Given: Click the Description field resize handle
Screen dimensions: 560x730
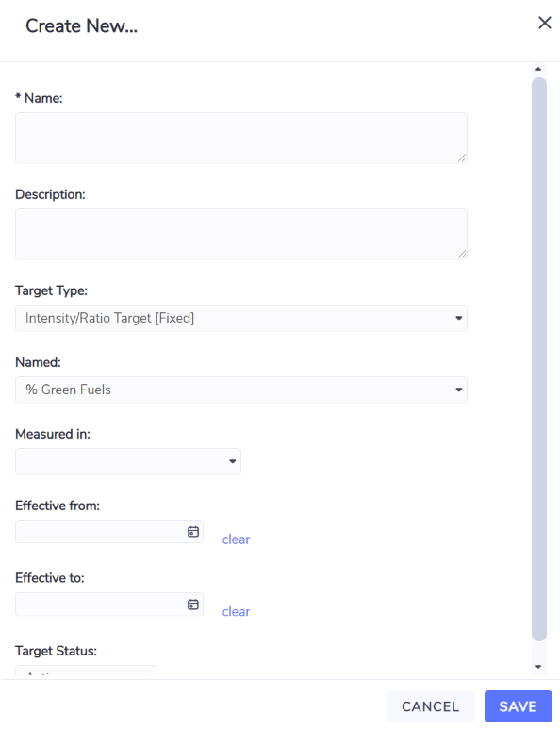Looking at the screenshot, I should click(462, 255).
